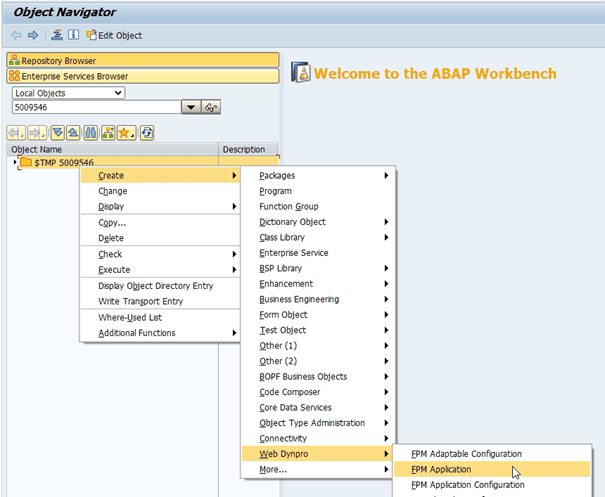This screenshot has height=497, width=605.
Task: Choose Enterprise Service
Action: [318, 253]
